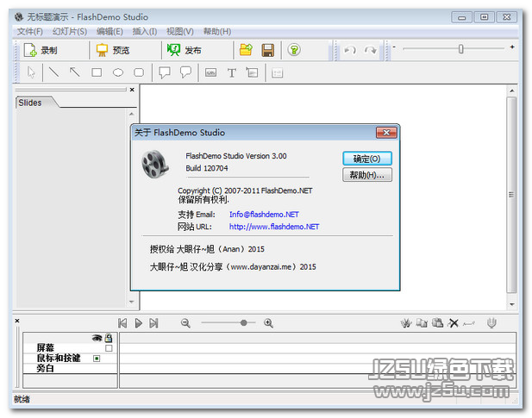The height and width of the screenshot is (418, 532).
Task: Toggle the 鼠标和按键 track checkbox
Action: click(97, 358)
